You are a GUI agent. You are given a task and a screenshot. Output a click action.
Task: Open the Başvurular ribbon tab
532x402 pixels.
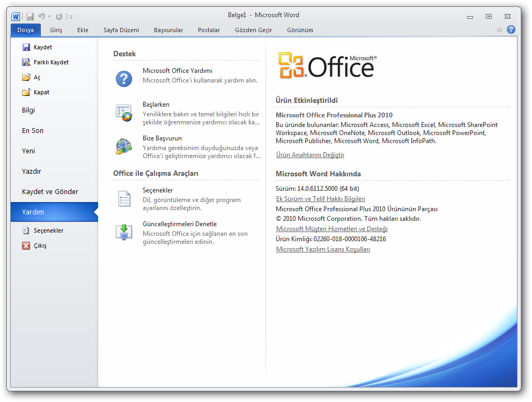[x=168, y=30]
